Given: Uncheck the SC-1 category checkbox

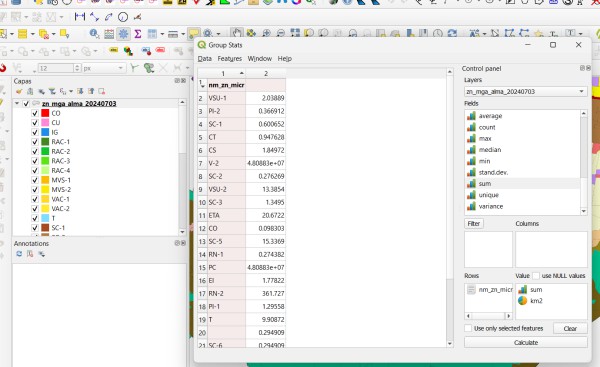Looking at the screenshot, I should coord(35,228).
